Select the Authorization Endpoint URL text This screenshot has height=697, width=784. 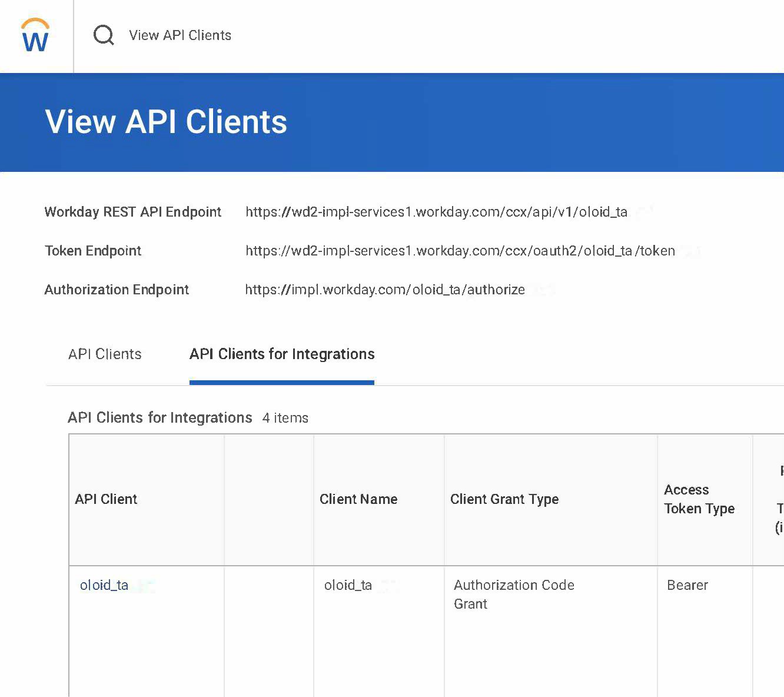tap(385, 290)
